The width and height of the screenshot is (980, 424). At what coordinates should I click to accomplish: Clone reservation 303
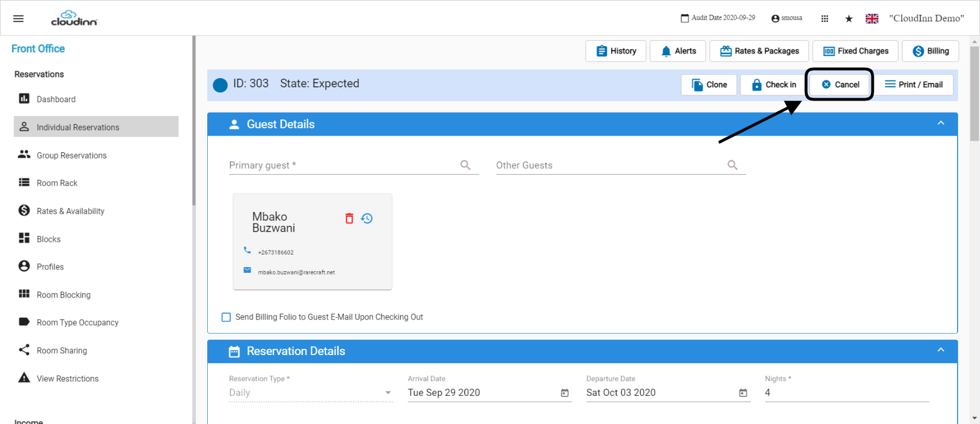click(709, 84)
